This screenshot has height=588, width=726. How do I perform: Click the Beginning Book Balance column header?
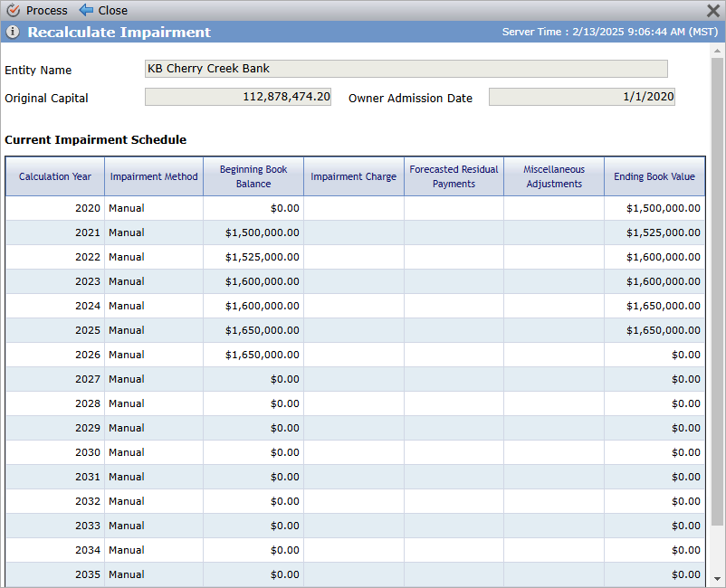(253, 176)
